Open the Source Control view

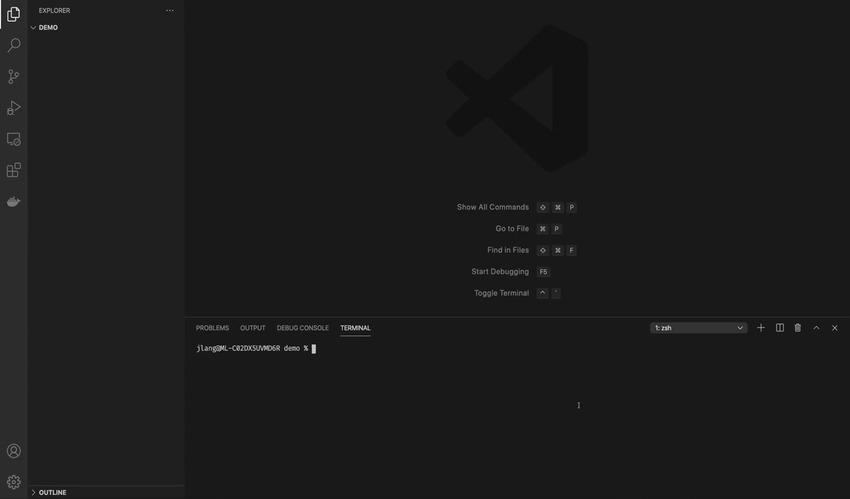pyautogui.click(x=14, y=77)
